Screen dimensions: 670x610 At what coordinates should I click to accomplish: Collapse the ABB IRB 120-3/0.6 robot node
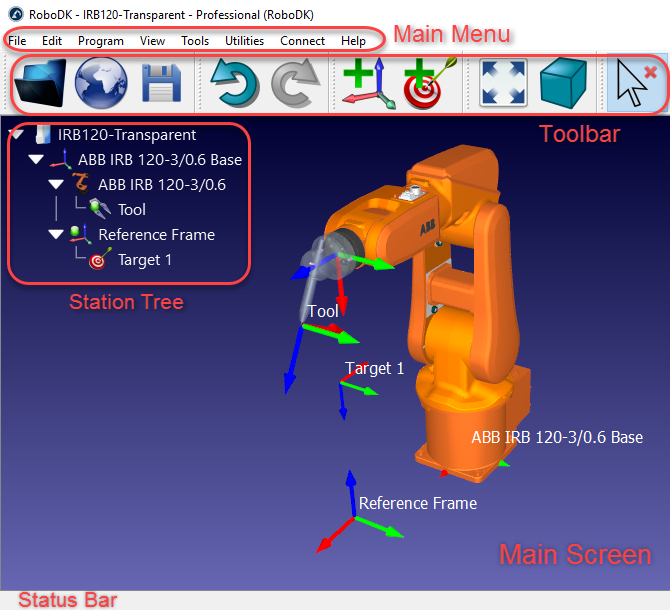point(56,185)
